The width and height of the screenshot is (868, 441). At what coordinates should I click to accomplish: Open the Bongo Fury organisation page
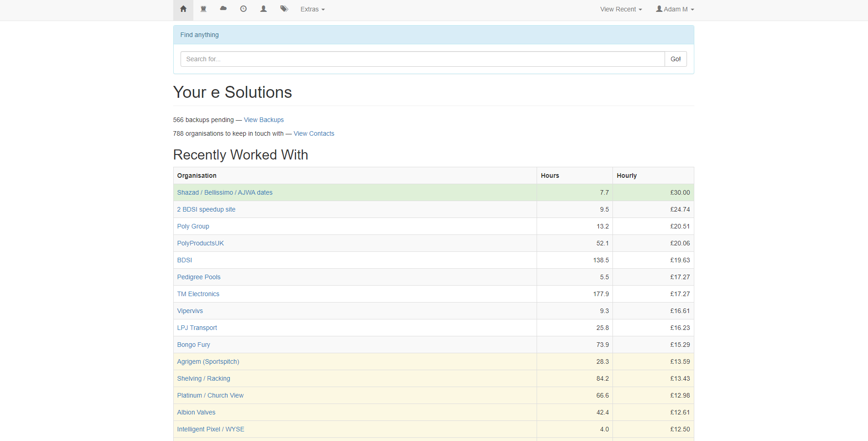pos(193,345)
